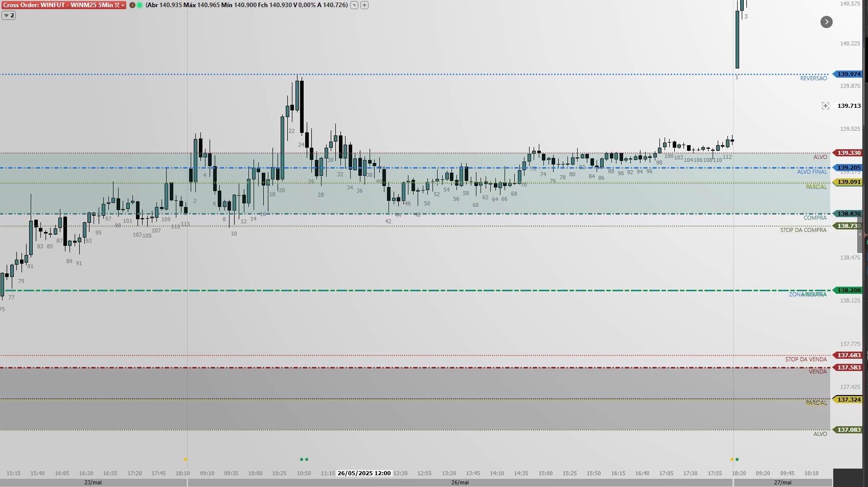Select the olive 137.083 price tag
This screenshot has width=868, height=487.
click(x=848, y=430)
